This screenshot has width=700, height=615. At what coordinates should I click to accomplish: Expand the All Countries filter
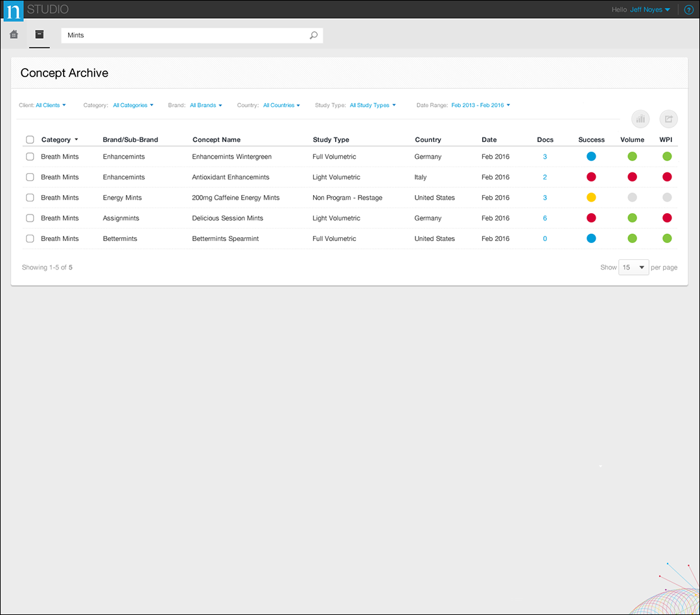click(281, 106)
